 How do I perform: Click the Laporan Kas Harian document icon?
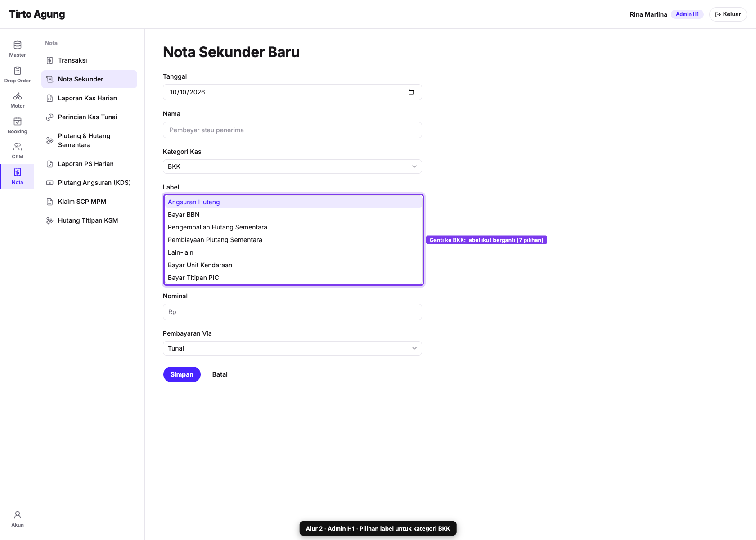click(x=50, y=98)
